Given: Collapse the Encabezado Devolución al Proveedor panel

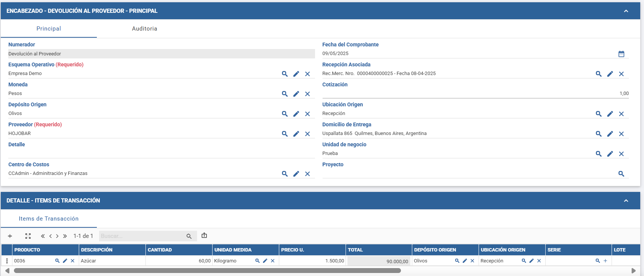Looking at the screenshot, I should coord(626,11).
